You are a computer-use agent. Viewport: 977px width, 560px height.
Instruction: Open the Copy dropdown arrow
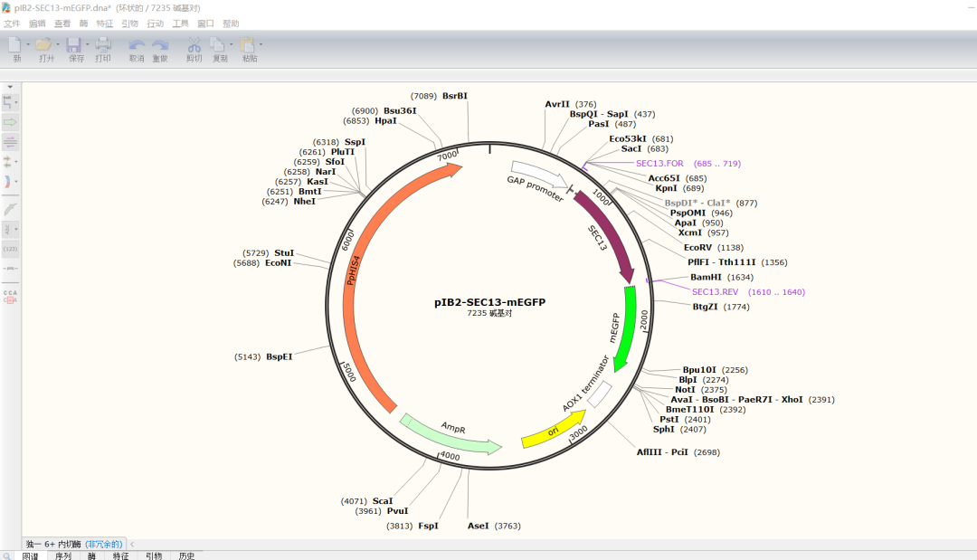coord(232,44)
